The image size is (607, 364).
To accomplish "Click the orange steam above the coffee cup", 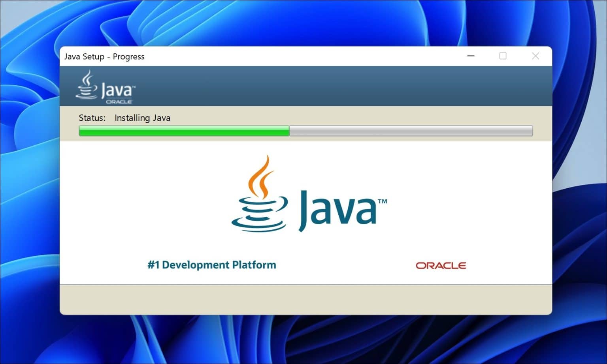I will click(x=261, y=176).
